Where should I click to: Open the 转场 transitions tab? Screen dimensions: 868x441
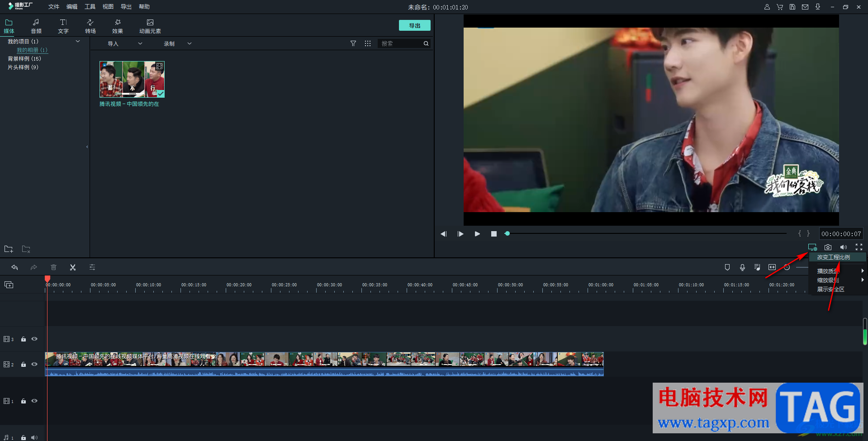click(90, 26)
